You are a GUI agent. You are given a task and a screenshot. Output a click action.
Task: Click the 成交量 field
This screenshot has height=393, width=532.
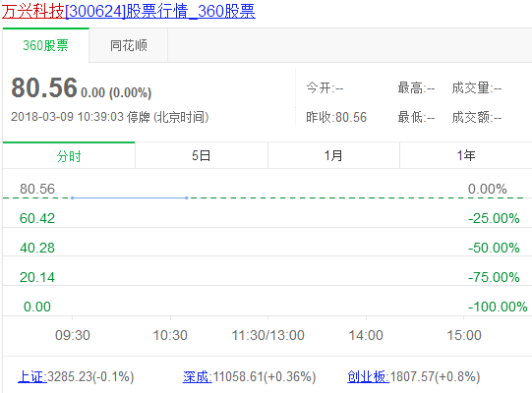477,88
